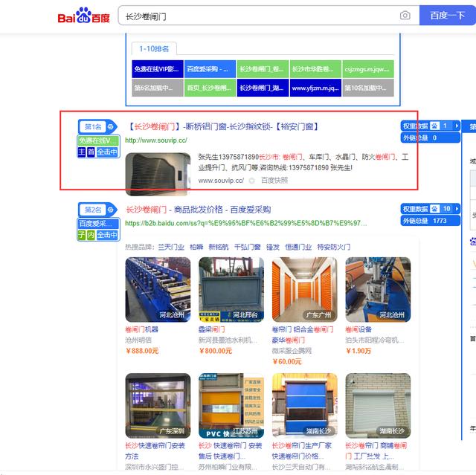Click 全击中 tag under first result

pos(107,152)
